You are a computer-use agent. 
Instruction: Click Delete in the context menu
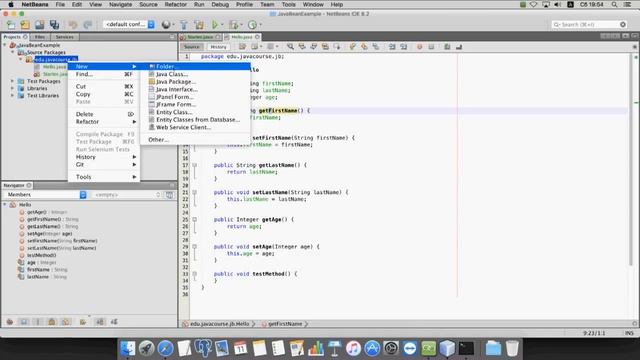[104, 114]
